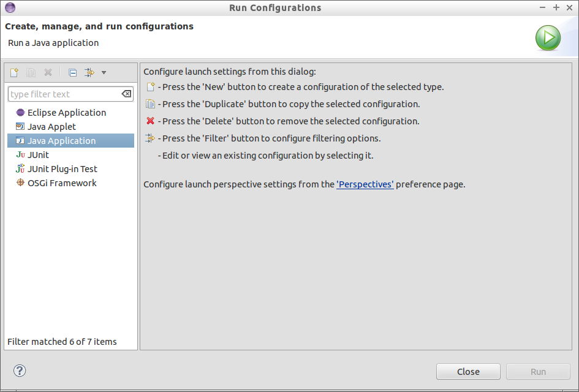Select OSGi Framework configuration type
Viewport: 579px width, 392px height.
pyautogui.click(x=62, y=183)
